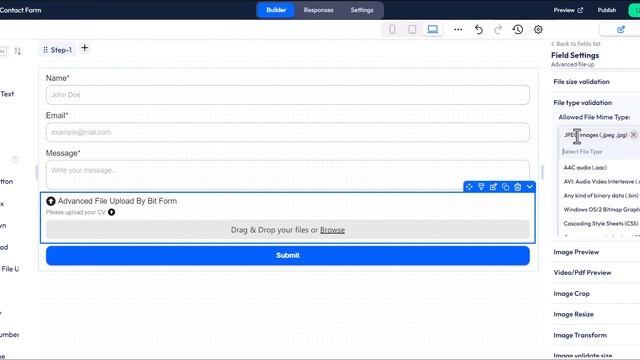Click the 'Field Settings' heading
This screenshot has height=360, width=640.
[x=575, y=55]
